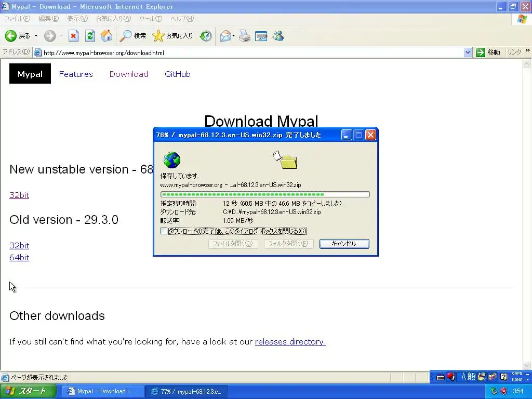Click the keyboard icon in language bar
Screen dimensions: 532x399
pyautogui.click(x=441, y=377)
